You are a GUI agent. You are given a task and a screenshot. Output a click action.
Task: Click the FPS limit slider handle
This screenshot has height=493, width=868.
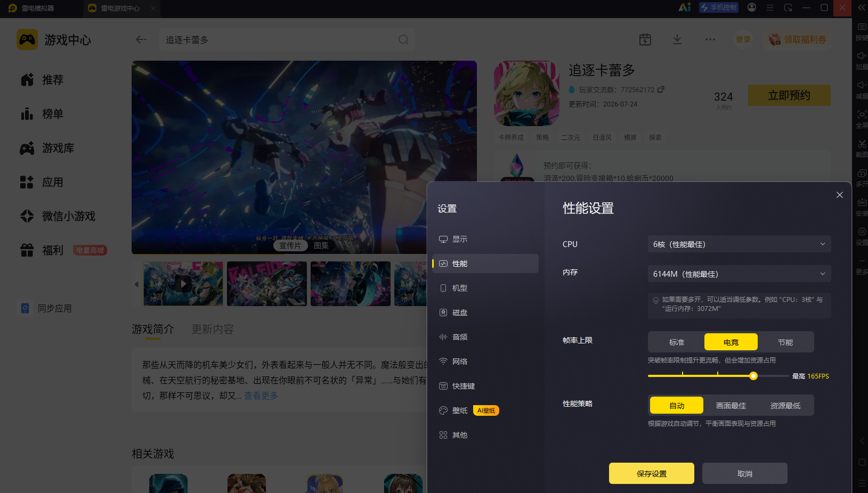click(753, 376)
